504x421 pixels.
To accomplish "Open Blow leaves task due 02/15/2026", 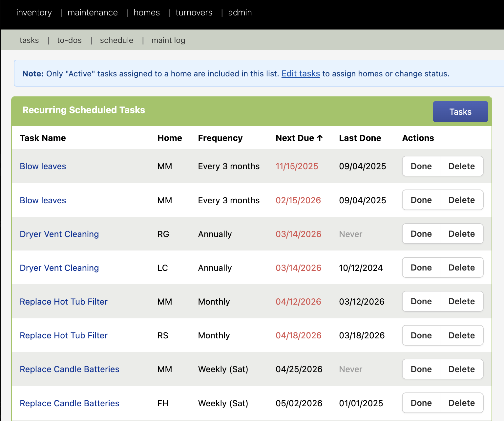I will pos(43,200).
